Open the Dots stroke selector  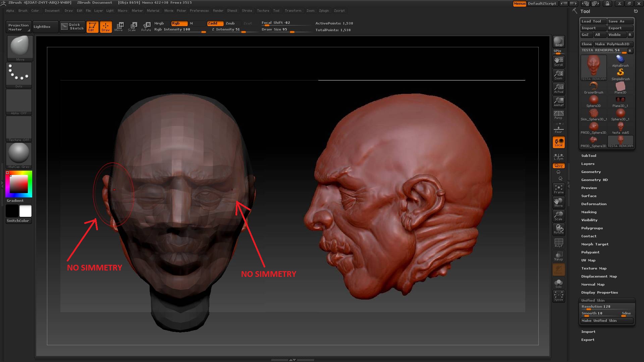point(19,75)
